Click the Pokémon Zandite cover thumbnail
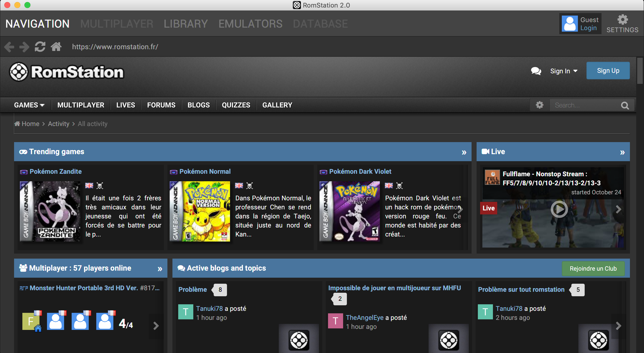The height and width of the screenshot is (353, 644). pos(50,211)
